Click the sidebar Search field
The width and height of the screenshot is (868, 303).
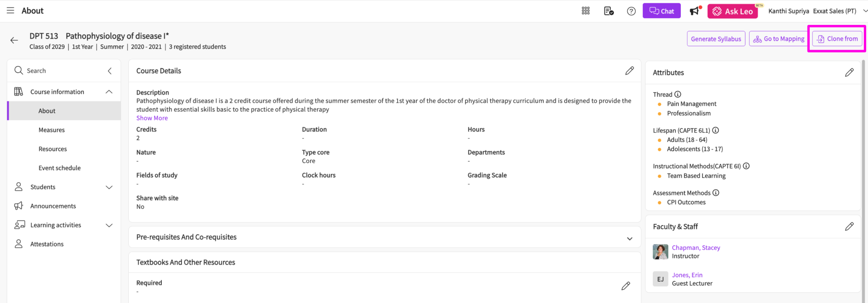pos(59,71)
